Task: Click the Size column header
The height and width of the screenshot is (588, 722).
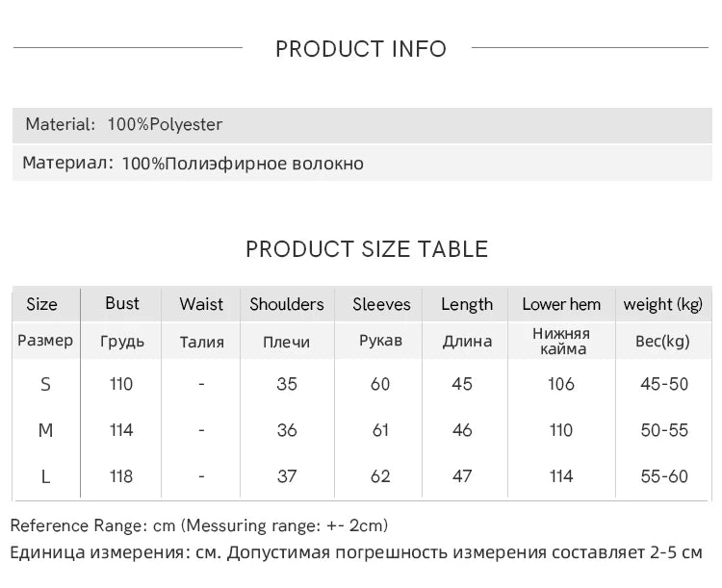Action: tap(42, 304)
